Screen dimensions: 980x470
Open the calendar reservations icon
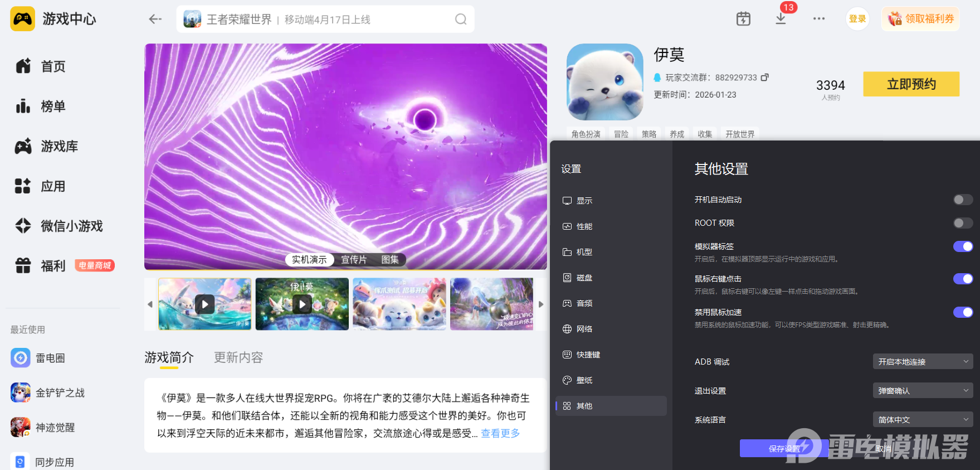click(743, 19)
